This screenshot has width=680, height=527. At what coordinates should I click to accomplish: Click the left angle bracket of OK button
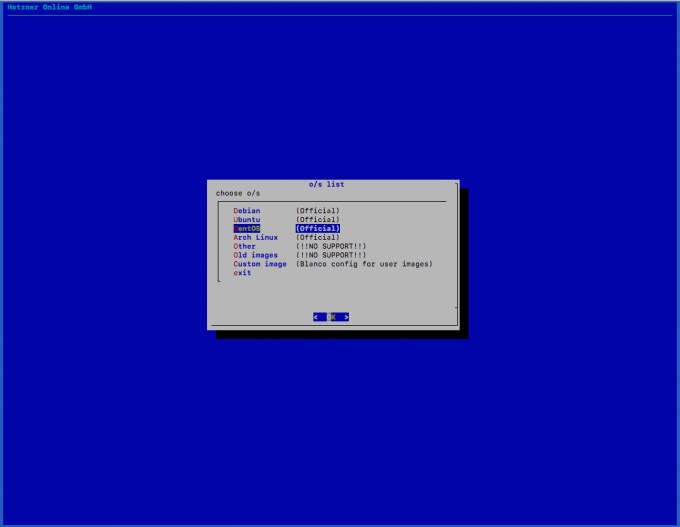(315, 317)
